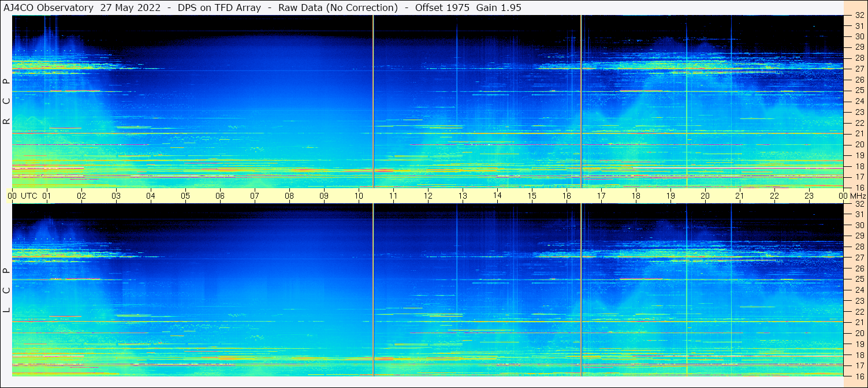Select the 07 hour tick label
The height and width of the screenshot is (388, 868).
point(255,196)
